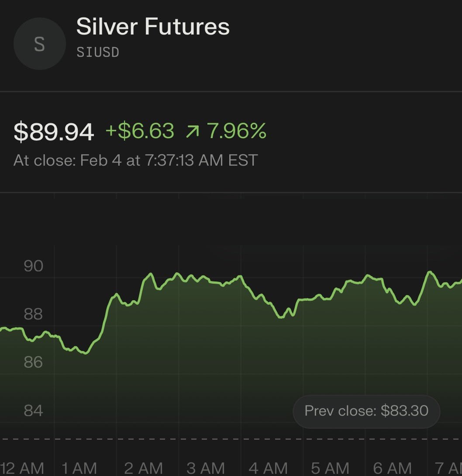Click the +$6.63 price change value
This screenshot has width=462, height=476.
(x=140, y=131)
